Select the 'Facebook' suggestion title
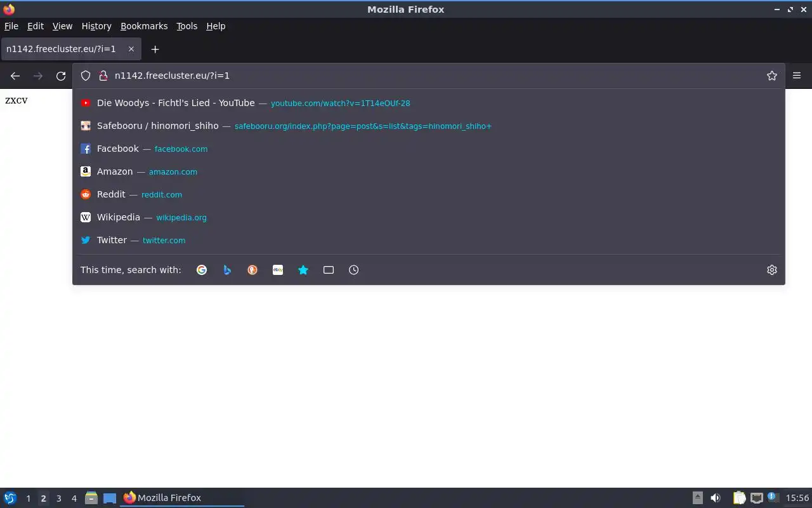 118,149
